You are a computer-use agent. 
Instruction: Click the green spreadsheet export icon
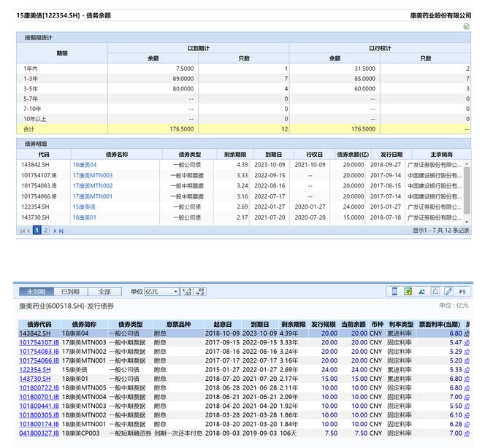(408, 291)
